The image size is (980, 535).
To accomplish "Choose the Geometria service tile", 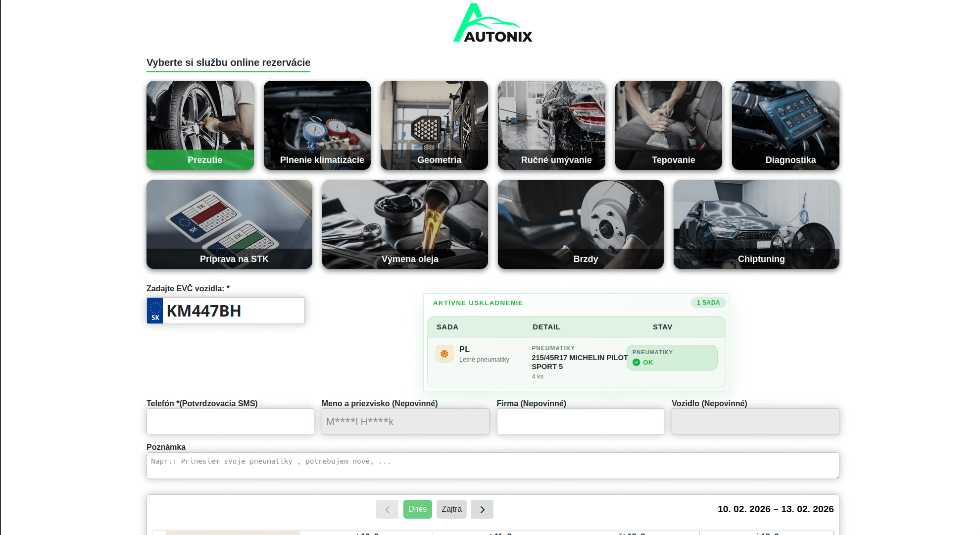I will pos(434,125).
